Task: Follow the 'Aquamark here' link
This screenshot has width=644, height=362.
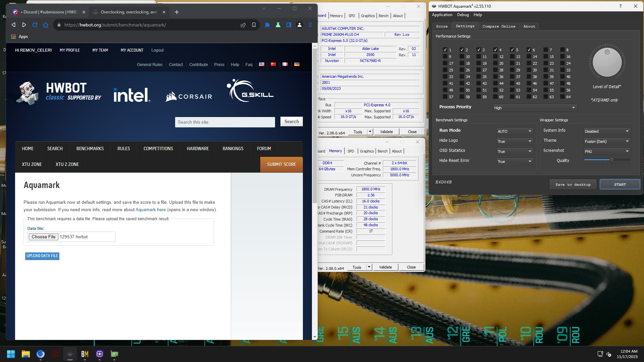Action: (151, 210)
